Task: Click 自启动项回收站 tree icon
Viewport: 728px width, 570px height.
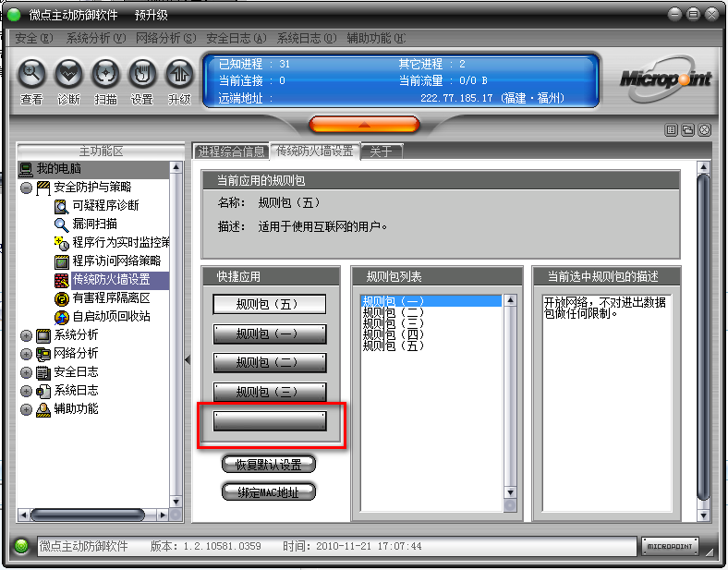Action: tap(61, 317)
